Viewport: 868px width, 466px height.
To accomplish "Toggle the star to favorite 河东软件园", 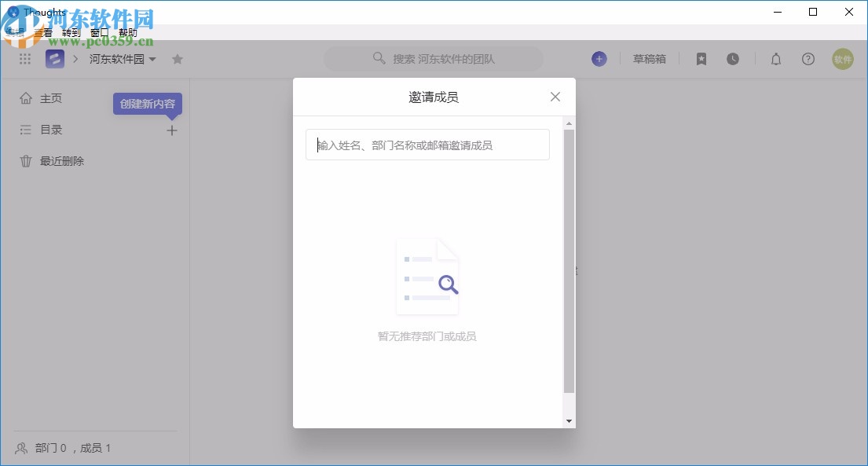I will 178,58.
